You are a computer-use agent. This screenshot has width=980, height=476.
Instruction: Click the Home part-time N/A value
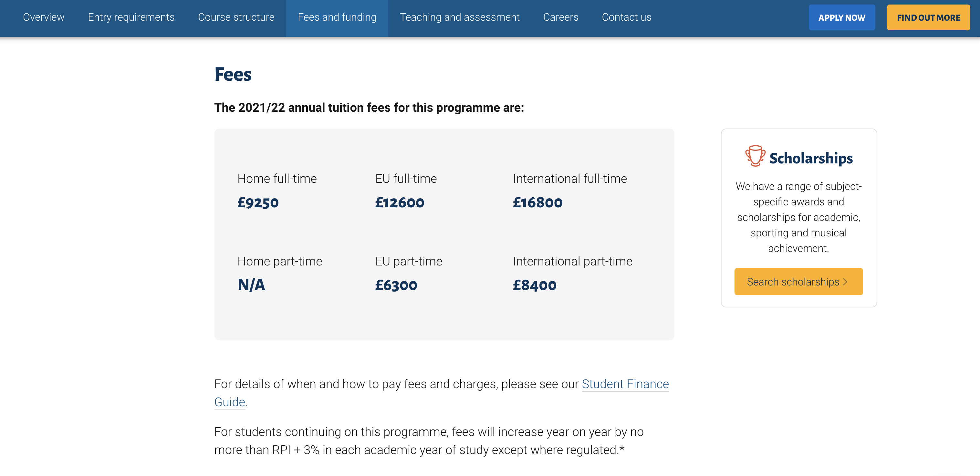coord(251,285)
